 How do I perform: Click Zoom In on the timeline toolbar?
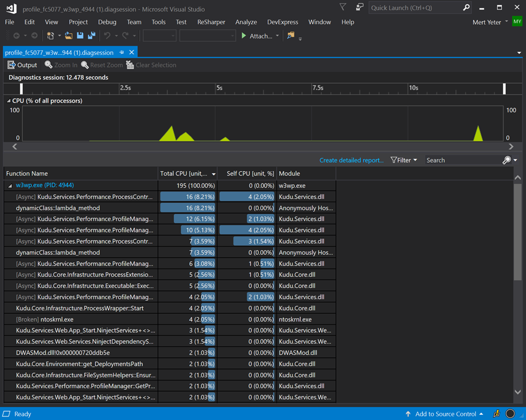61,65
